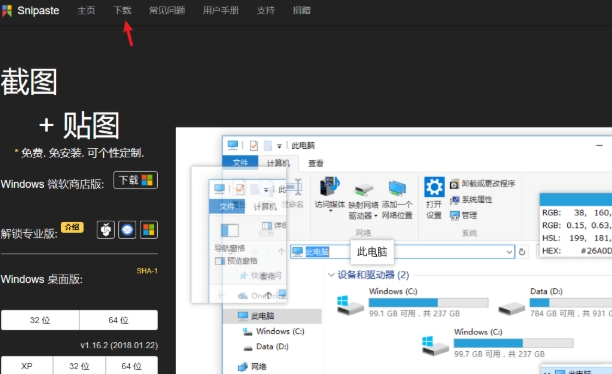
Task: Click the v1.16.2 (2018.01.22) version text
Action: point(119,345)
